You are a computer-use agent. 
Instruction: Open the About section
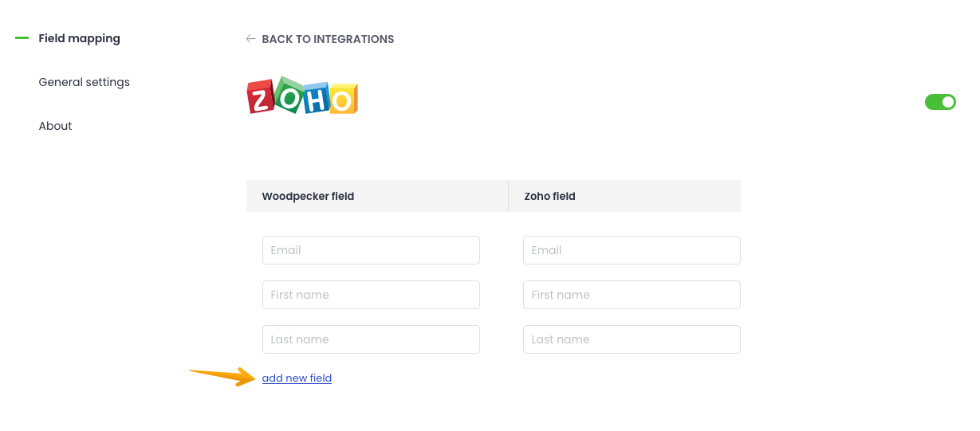[55, 126]
